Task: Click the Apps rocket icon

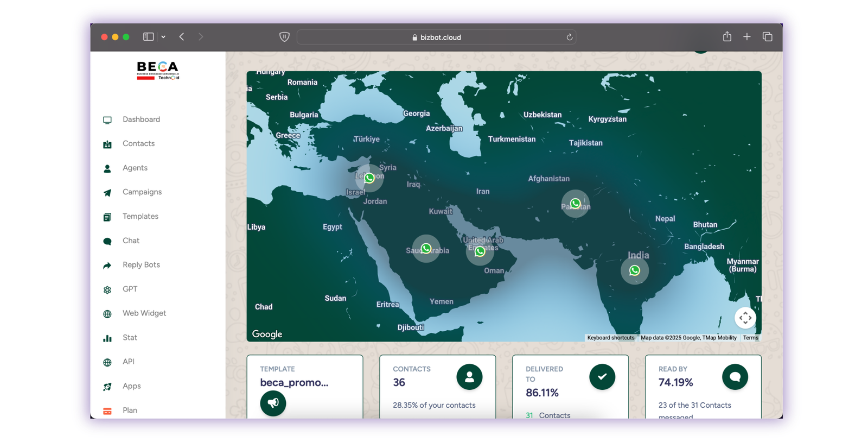Action: coord(107,387)
